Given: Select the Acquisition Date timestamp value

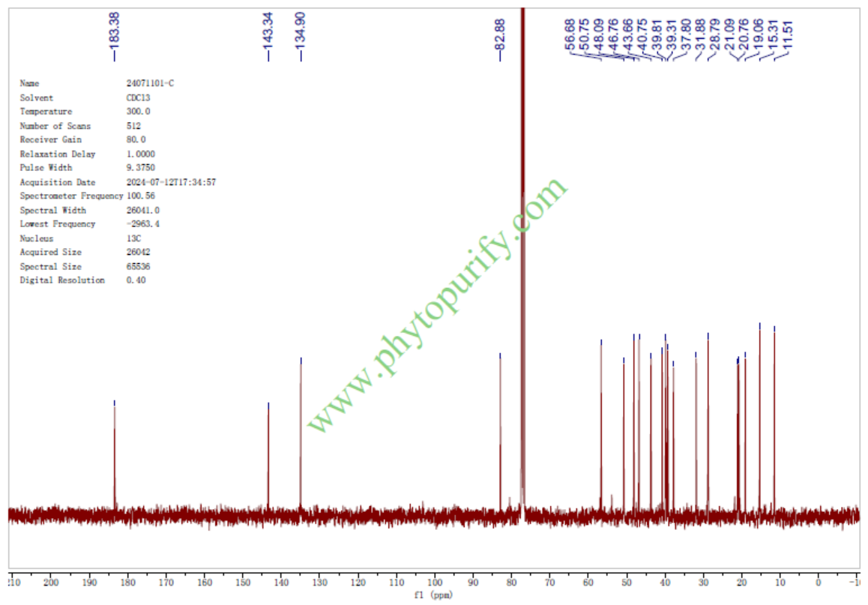Looking at the screenshot, I should tap(171, 182).
